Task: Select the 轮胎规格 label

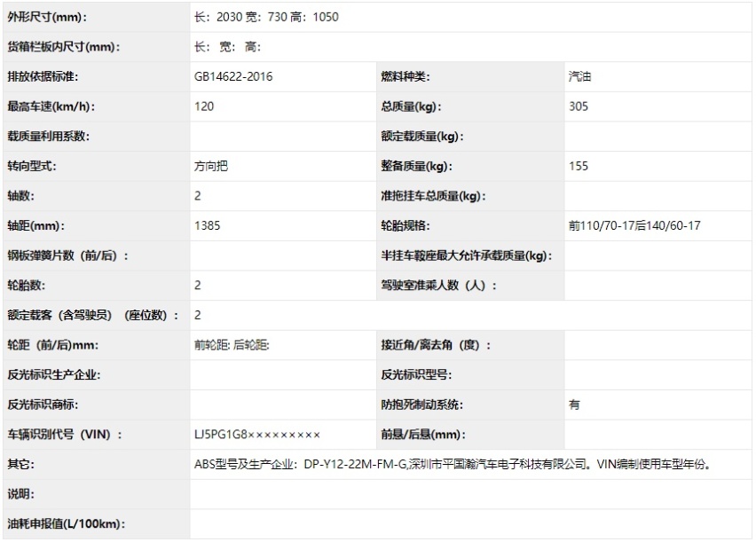Action: pyautogui.click(x=405, y=225)
